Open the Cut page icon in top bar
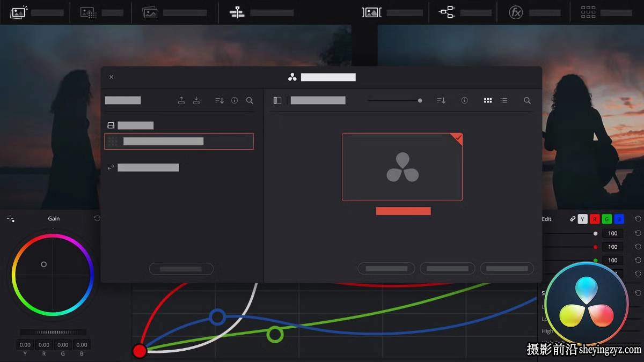644x362 pixels. point(88,12)
